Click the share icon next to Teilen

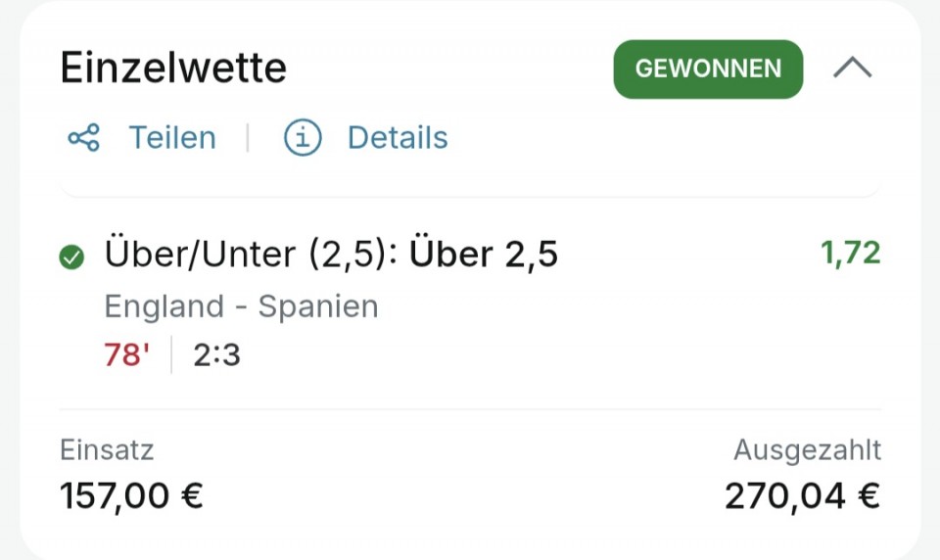[84, 138]
